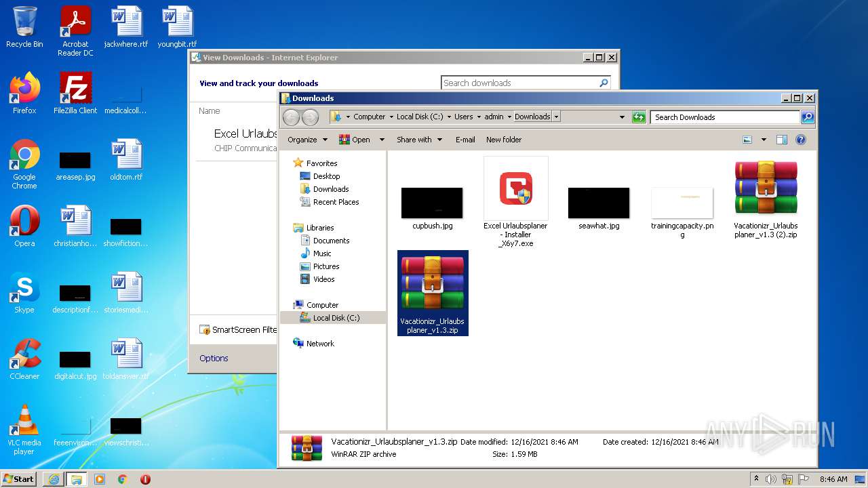Expand the Open button dropdown arrow
The height and width of the screenshot is (488, 868).
pyautogui.click(x=382, y=140)
